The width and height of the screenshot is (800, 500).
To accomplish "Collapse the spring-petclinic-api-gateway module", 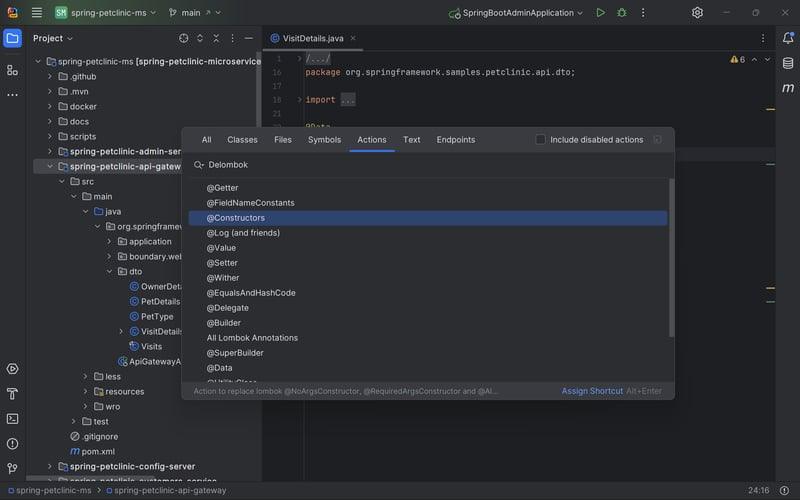I will tap(49, 166).
